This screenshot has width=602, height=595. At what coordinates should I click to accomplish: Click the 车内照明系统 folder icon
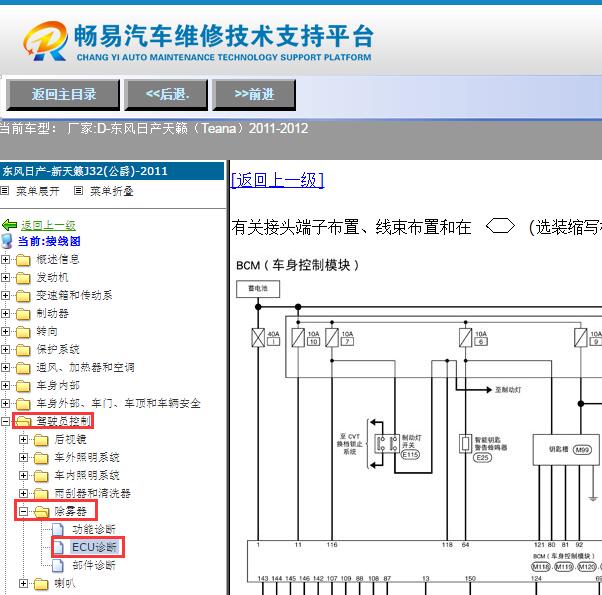41,476
